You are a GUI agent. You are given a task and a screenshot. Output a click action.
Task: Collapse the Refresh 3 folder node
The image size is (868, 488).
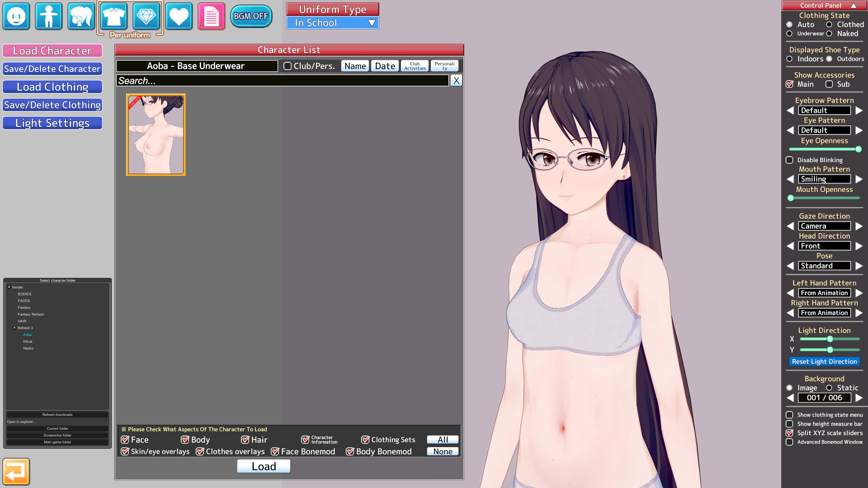pos(14,328)
